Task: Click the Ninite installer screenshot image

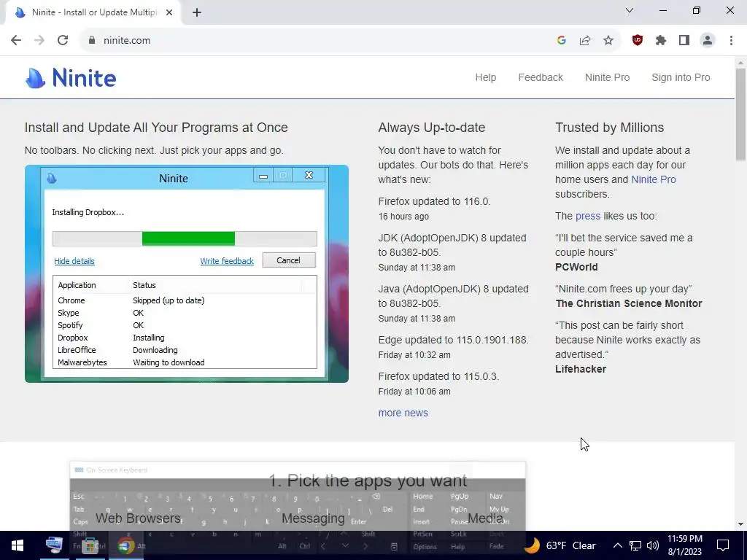Action: click(186, 274)
